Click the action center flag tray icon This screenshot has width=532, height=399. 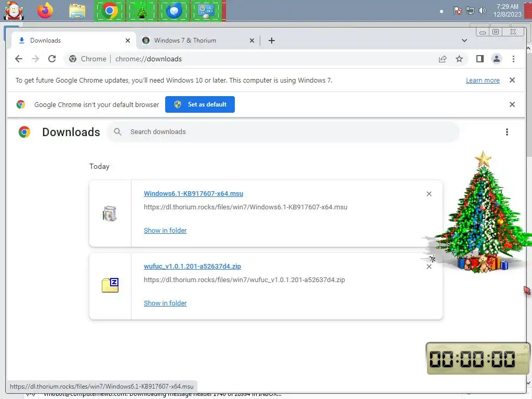click(457, 11)
